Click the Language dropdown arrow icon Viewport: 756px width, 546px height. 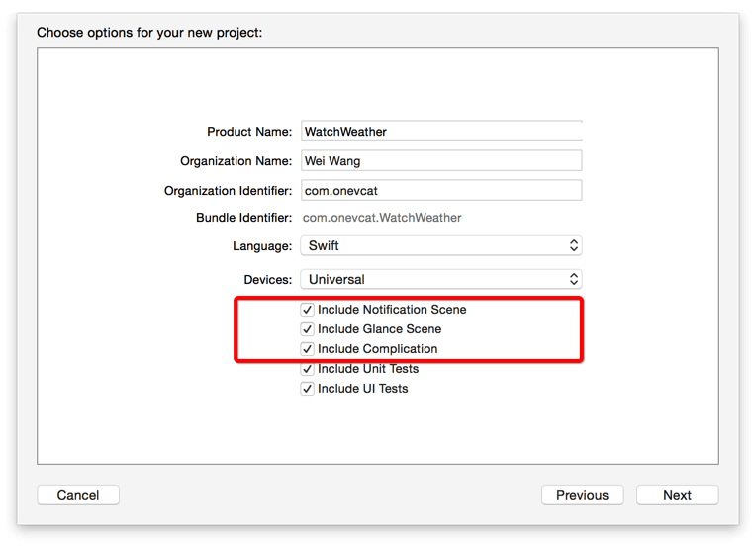[x=574, y=245]
